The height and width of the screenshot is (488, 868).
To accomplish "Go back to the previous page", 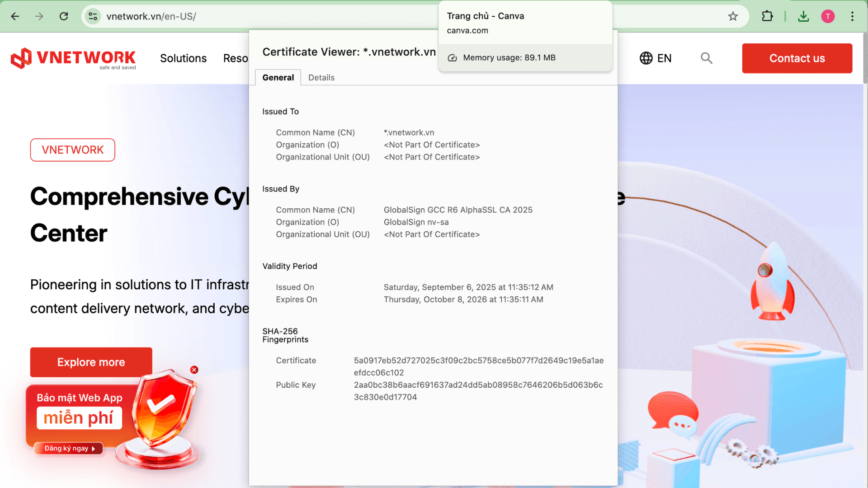I will [15, 16].
